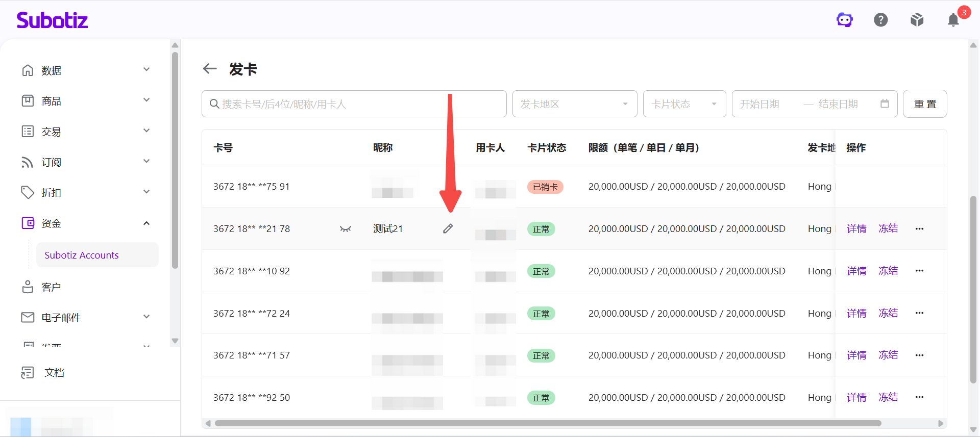Screen dimensions: 980x437
Task: Edit nickname 测试21 with pencil icon
Action: [448, 229]
